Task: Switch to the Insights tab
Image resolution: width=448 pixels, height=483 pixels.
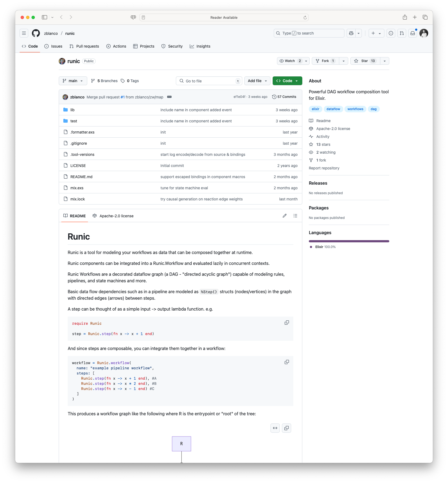Action: [x=200, y=46]
